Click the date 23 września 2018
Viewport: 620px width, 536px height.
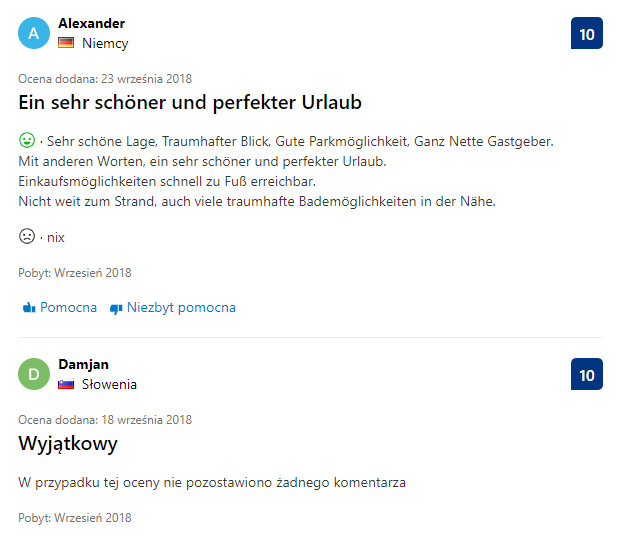(x=146, y=78)
